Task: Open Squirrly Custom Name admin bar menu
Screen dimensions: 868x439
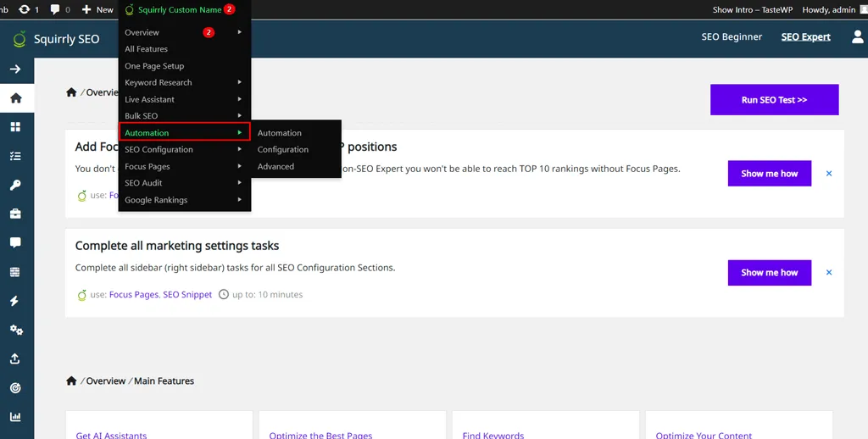Action: coord(180,9)
